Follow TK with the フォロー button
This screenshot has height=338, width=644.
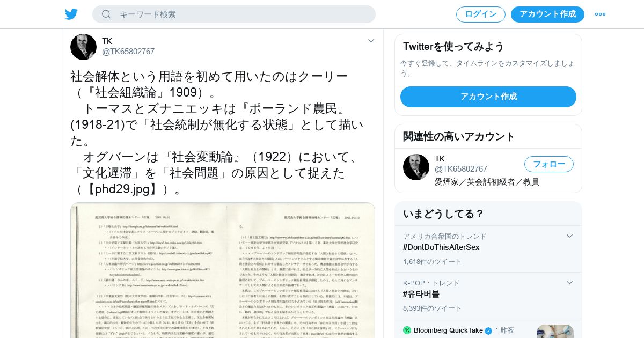[549, 164]
